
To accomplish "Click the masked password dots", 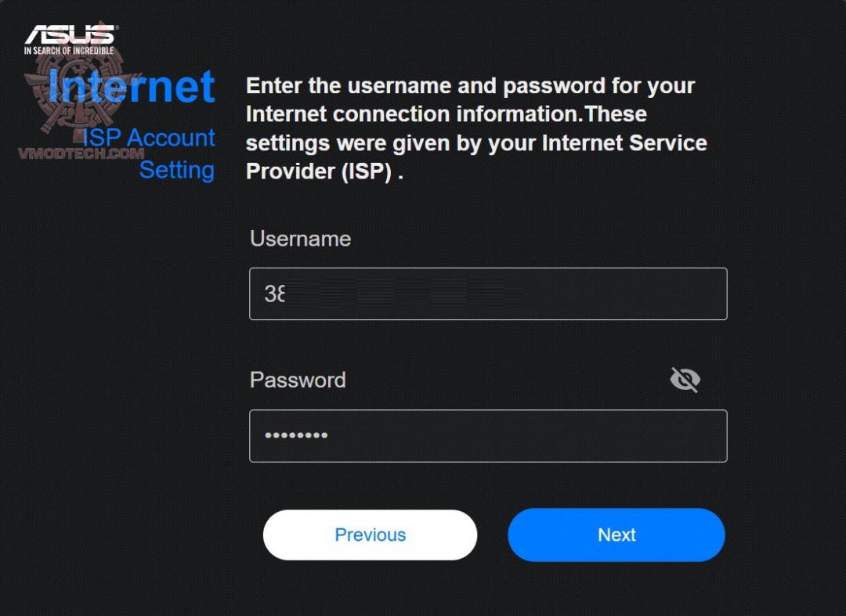I will coord(296,436).
